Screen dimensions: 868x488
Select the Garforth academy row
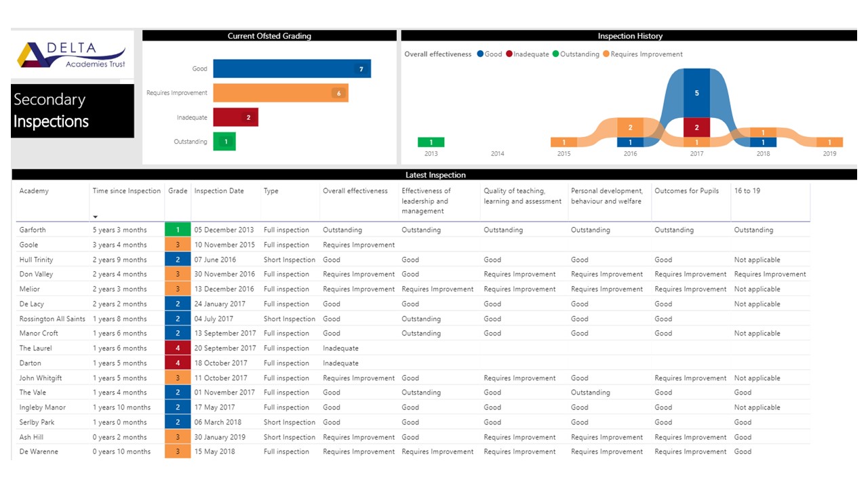point(33,230)
